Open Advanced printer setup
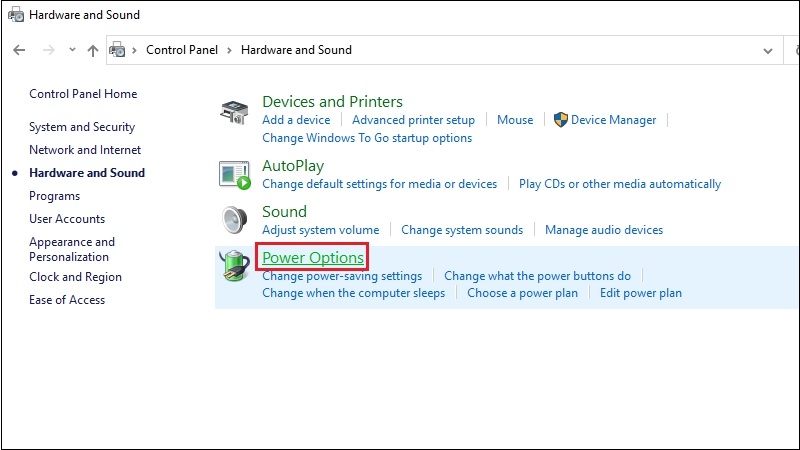 point(413,120)
